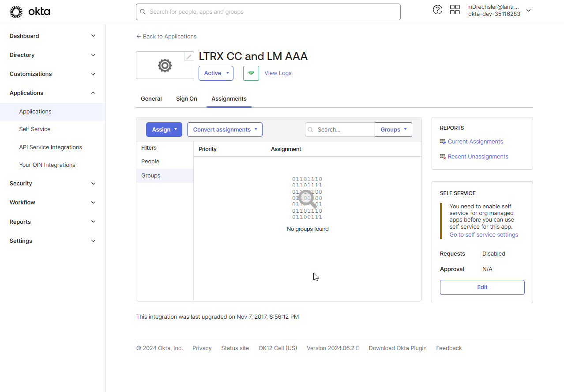Screen dimensions: 564x392
Task: Open the Groups search filter dropdown
Action: 393,130
